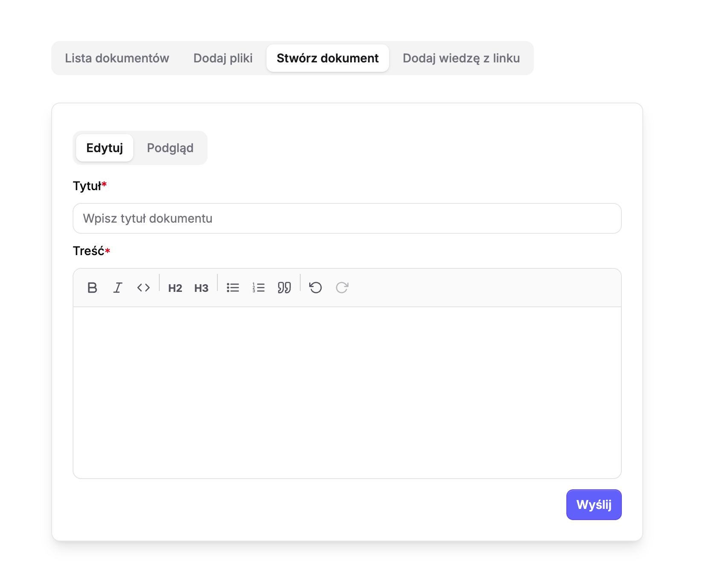Click the Tytuł field label
This screenshot has height=588, width=703.
click(88, 186)
